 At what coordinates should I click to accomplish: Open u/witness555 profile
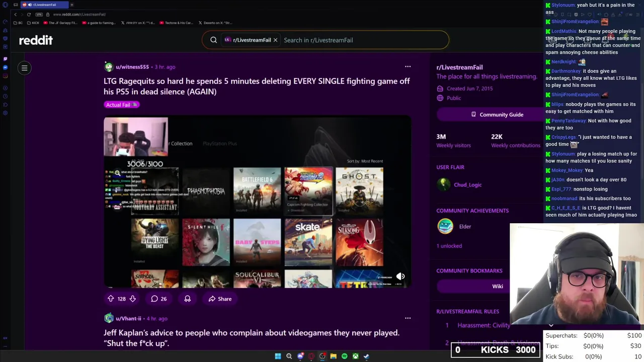coord(132,67)
